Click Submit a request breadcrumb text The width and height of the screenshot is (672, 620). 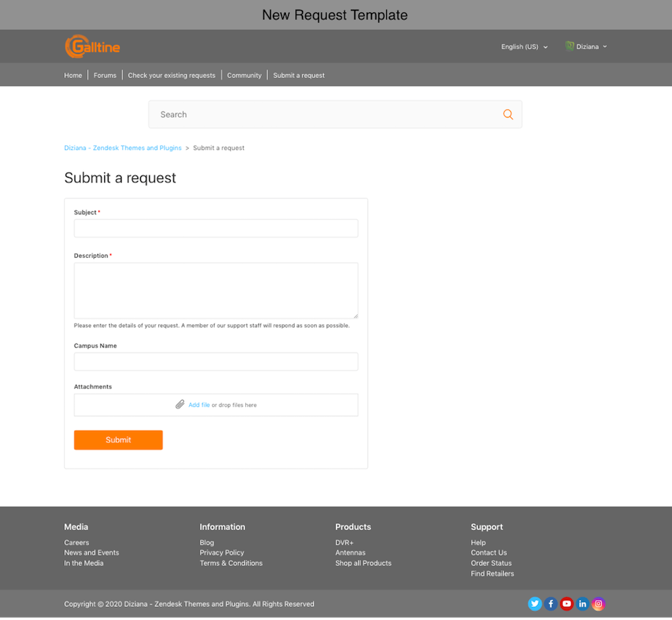tap(218, 148)
